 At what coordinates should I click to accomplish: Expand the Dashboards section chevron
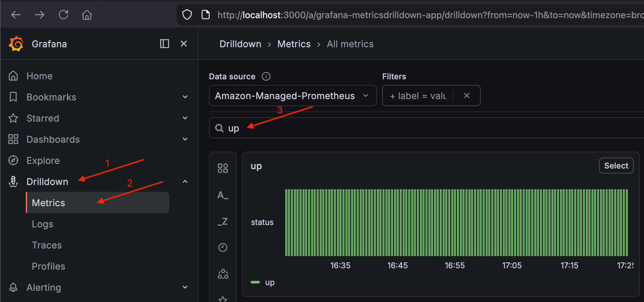[185, 139]
